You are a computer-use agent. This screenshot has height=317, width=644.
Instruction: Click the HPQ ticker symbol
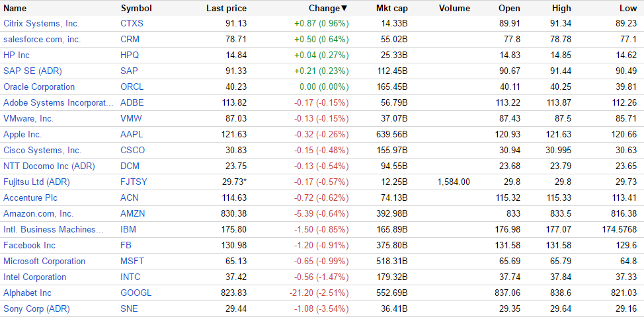click(130, 55)
